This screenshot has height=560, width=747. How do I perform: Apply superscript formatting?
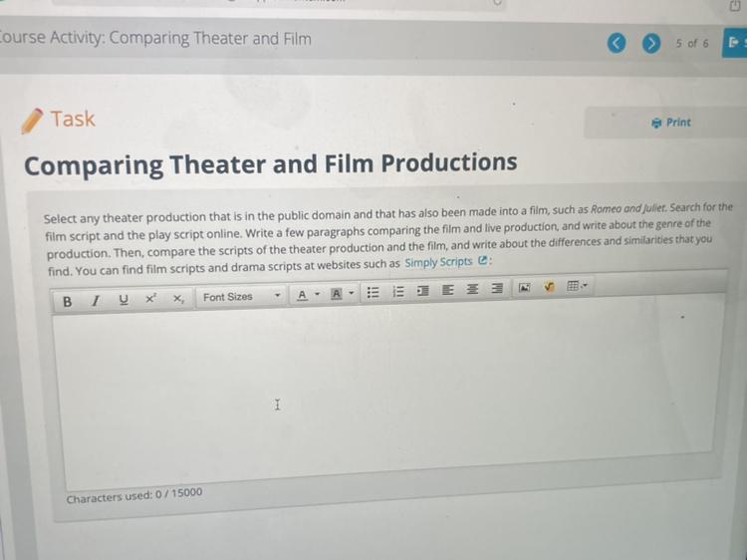[x=150, y=298]
